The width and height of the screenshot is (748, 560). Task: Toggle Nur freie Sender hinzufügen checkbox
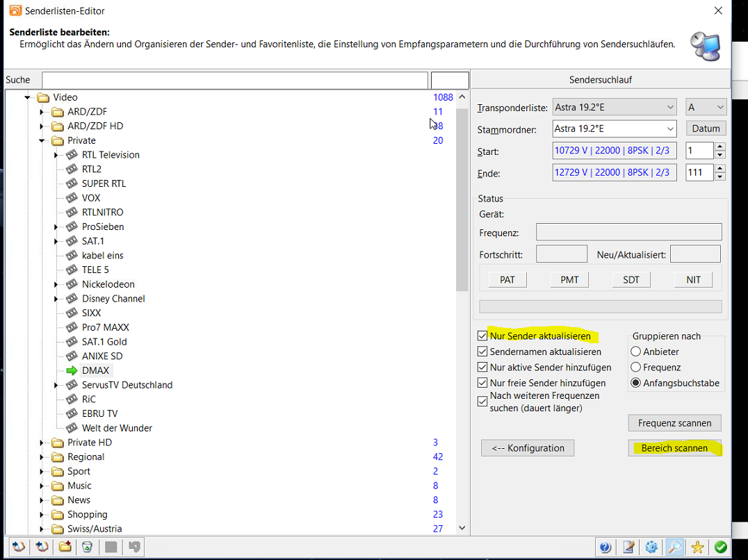click(x=482, y=384)
